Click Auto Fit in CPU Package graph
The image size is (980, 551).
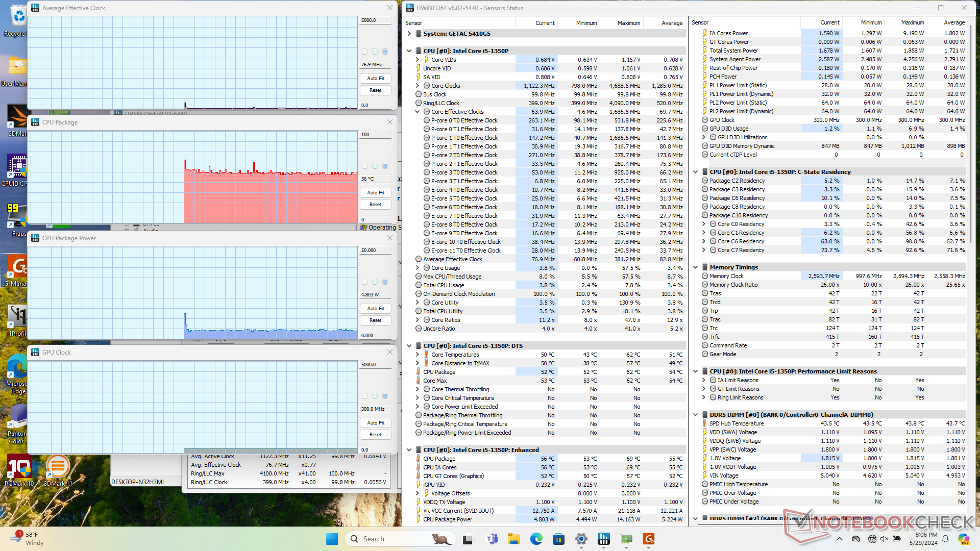tap(376, 193)
